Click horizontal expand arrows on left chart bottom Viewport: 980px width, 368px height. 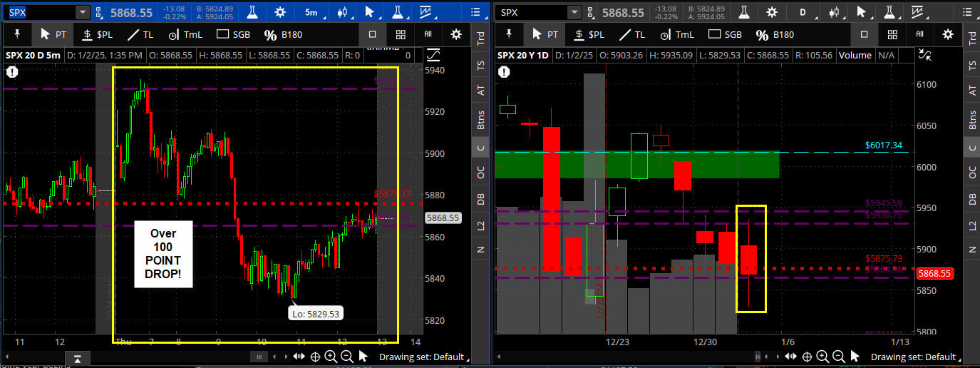click(x=299, y=357)
